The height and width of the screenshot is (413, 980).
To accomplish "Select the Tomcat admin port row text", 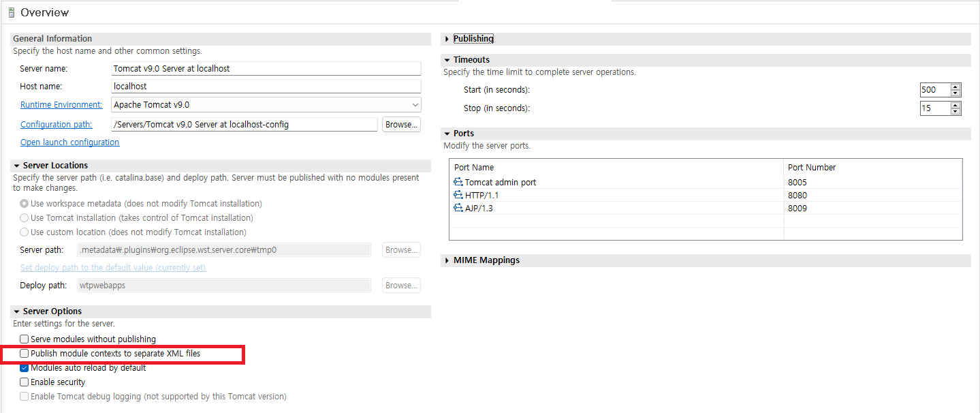I will (501, 182).
